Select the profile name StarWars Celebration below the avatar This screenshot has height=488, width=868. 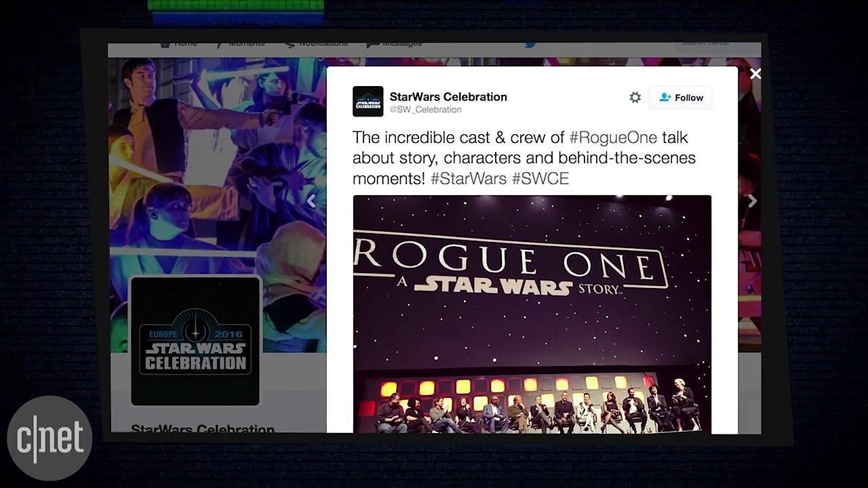pyautogui.click(x=203, y=429)
